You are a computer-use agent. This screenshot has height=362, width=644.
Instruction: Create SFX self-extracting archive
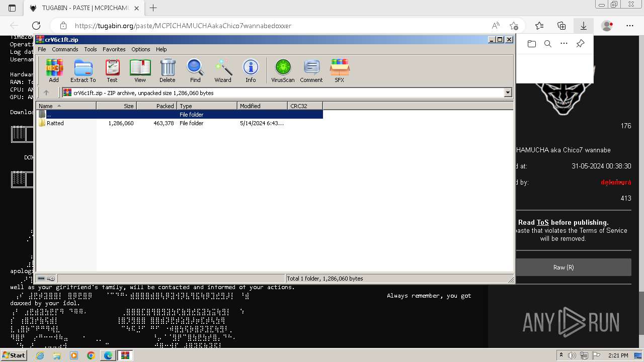coord(340,71)
